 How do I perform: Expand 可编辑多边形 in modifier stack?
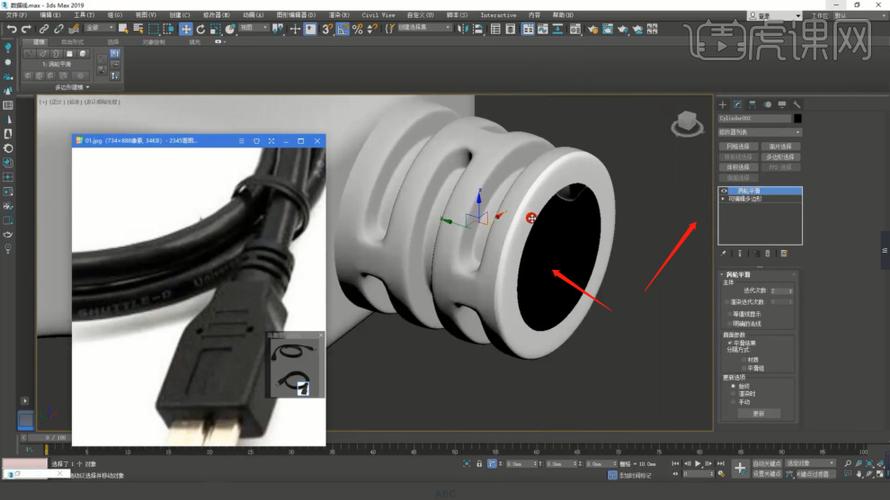tap(723, 199)
